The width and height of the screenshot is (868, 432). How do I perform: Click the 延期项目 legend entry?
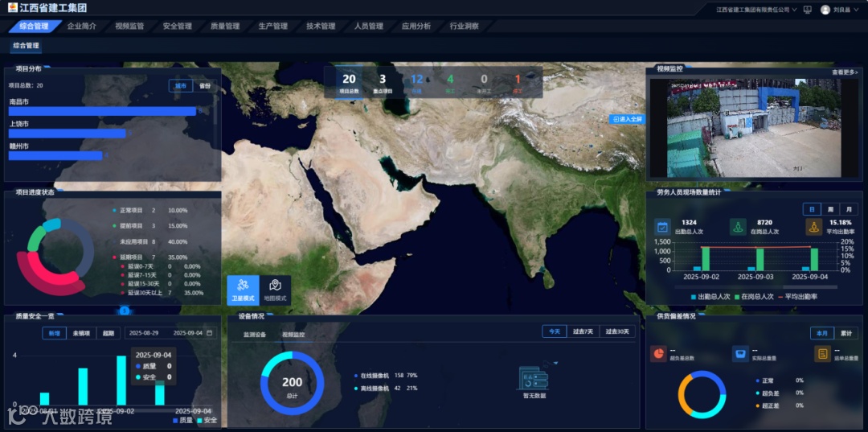(x=149, y=257)
